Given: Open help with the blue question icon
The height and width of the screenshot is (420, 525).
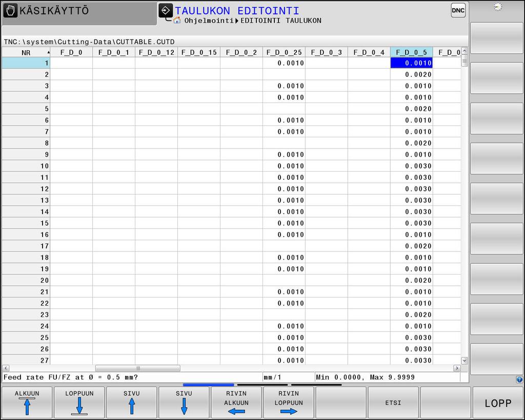Looking at the screenshot, I should click(519, 379).
